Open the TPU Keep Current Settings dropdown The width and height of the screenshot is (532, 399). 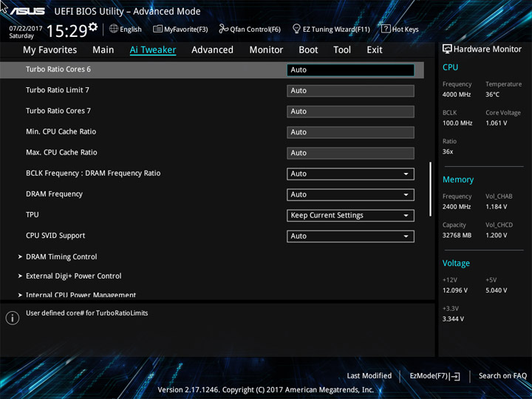point(350,216)
